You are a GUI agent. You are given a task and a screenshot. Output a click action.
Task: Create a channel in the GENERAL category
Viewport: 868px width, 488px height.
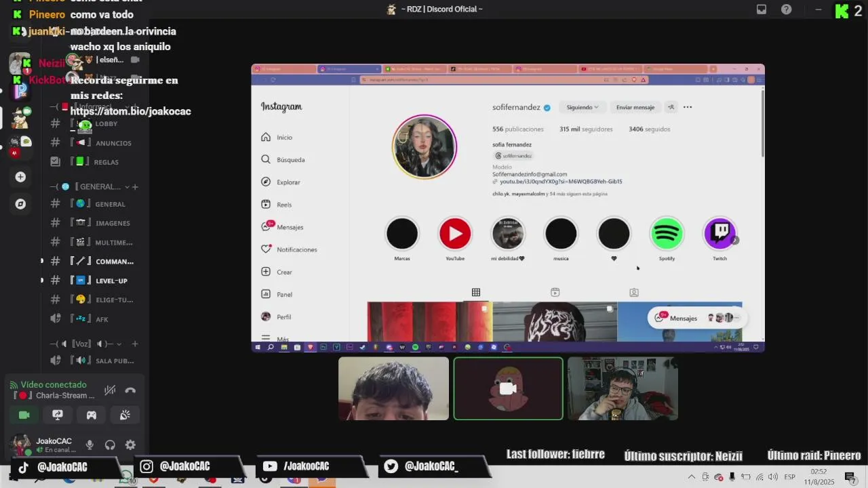click(x=135, y=186)
